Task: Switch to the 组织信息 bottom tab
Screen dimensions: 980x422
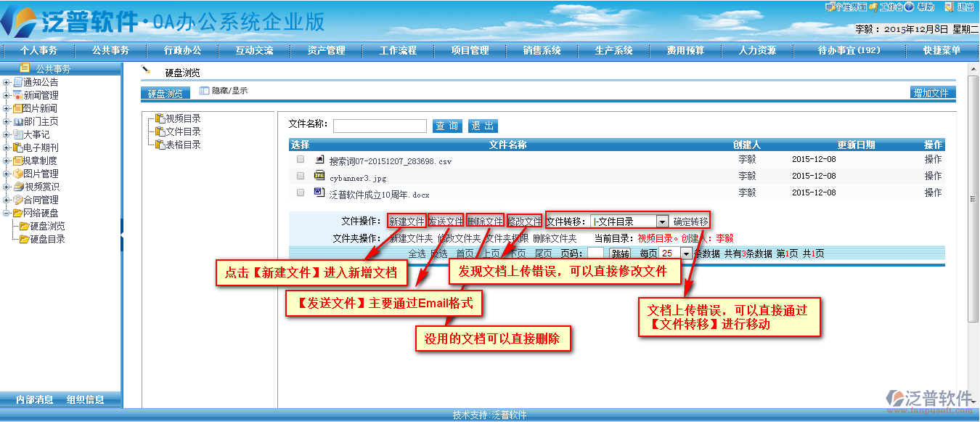Action: point(85,399)
